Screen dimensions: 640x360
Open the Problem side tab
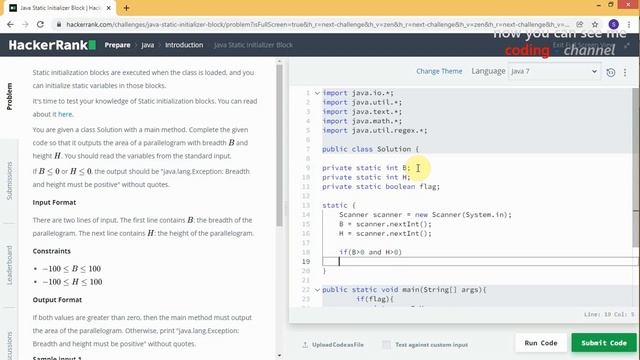[x=9, y=96]
